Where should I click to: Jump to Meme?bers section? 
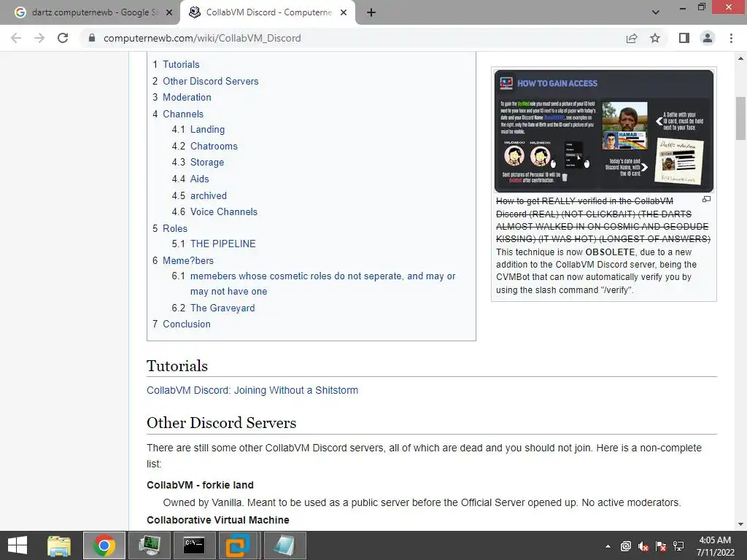(188, 260)
